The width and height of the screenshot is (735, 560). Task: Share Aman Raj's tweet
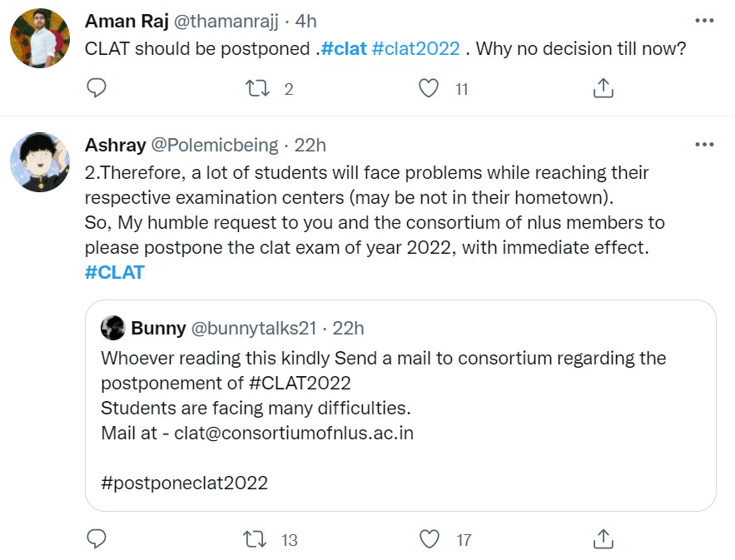[603, 88]
